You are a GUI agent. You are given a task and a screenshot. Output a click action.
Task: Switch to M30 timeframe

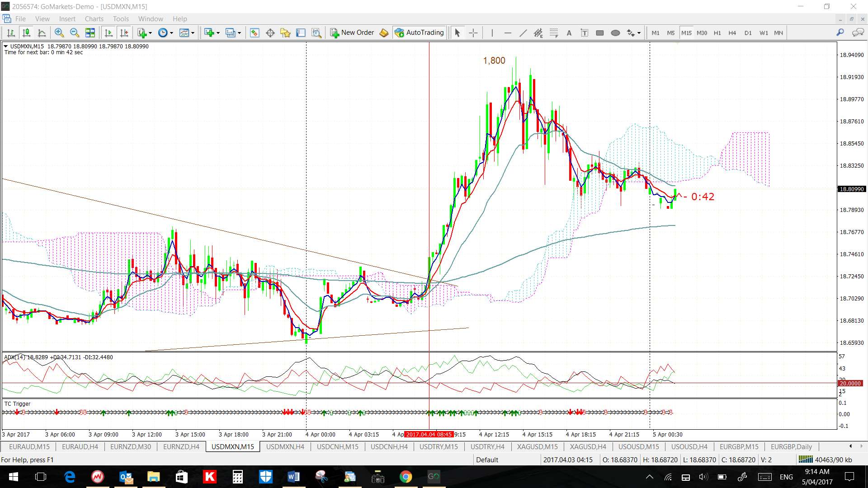tap(702, 33)
